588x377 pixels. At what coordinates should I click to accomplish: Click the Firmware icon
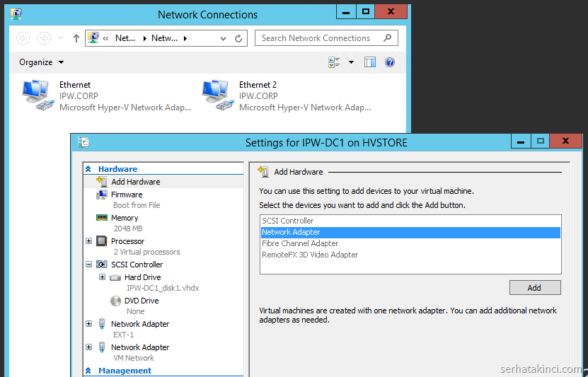pyautogui.click(x=102, y=195)
